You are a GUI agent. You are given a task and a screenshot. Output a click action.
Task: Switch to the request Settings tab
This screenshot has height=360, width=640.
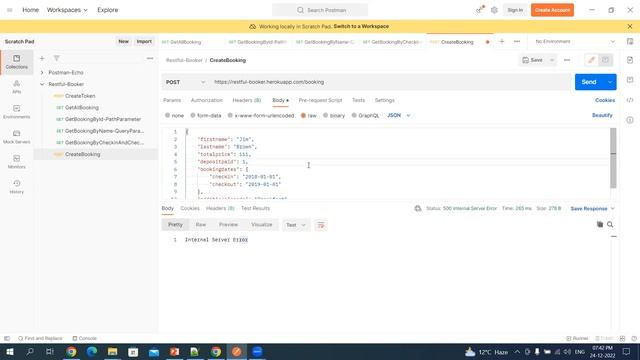(x=384, y=100)
